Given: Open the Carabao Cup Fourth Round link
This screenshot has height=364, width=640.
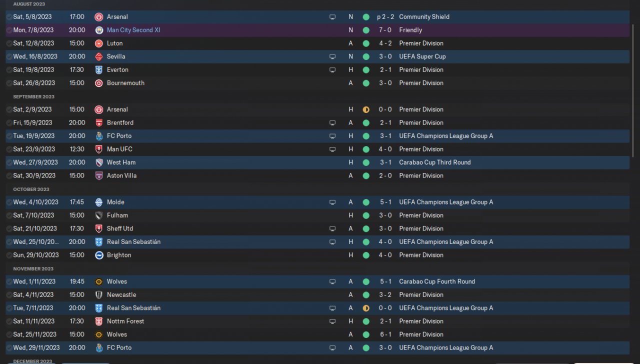Looking at the screenshot, I should click(x=437, y=281).
